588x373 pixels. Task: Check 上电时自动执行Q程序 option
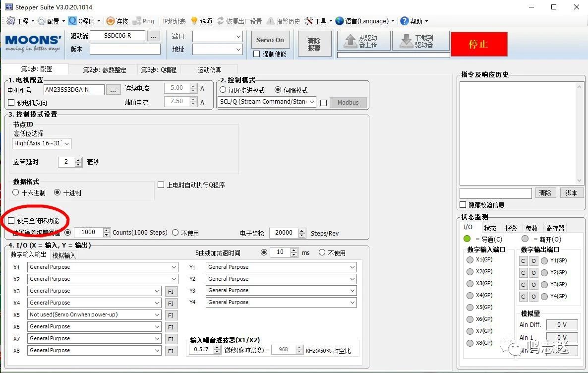point(161,185)
